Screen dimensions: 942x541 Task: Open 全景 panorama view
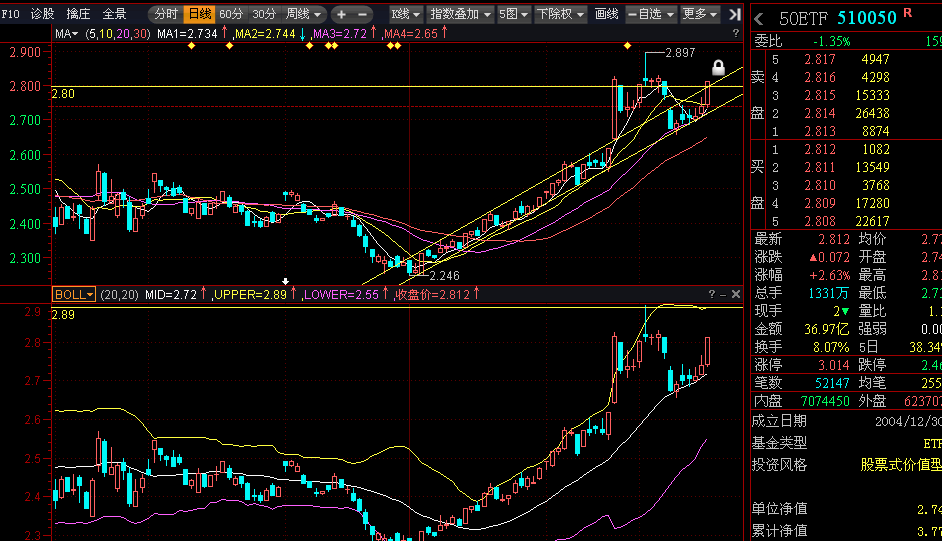point(114,14)
